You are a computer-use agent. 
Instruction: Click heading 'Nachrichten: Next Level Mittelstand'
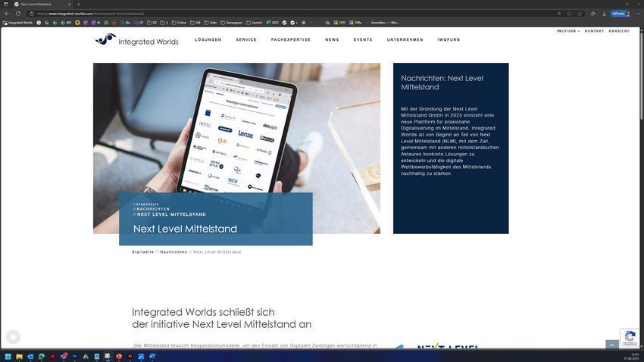tap(442, 83)
